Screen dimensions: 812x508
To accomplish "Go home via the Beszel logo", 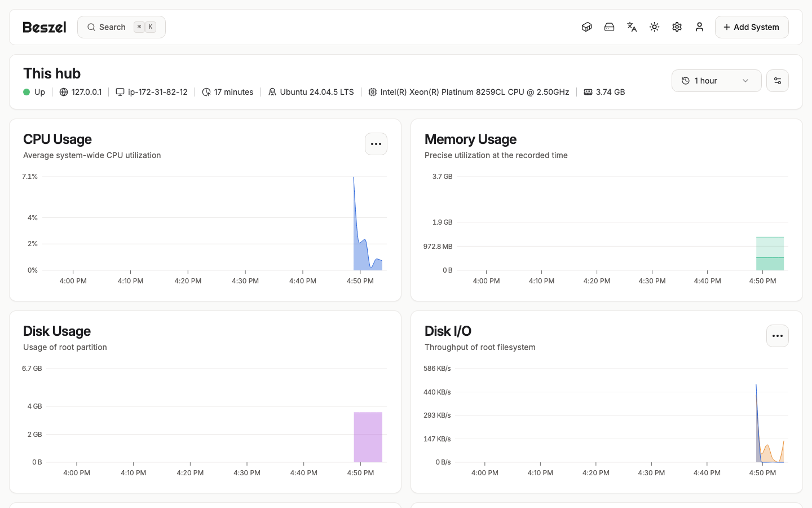I will [x=45, y=27].
